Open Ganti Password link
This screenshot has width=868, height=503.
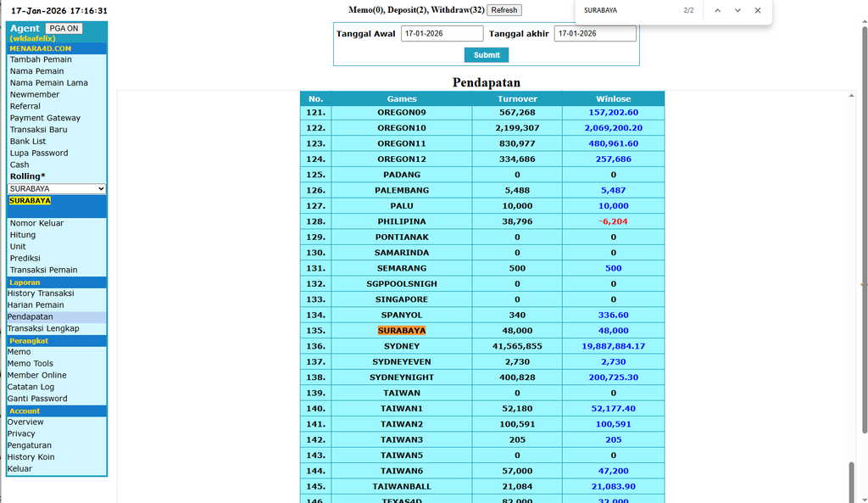click(x=37, y=399)
